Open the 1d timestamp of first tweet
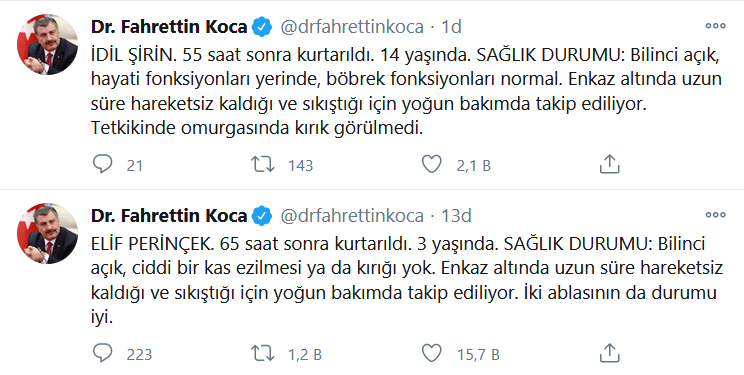Screen dimensions: 744x375 pyautogui.click(x=451, y=27)
